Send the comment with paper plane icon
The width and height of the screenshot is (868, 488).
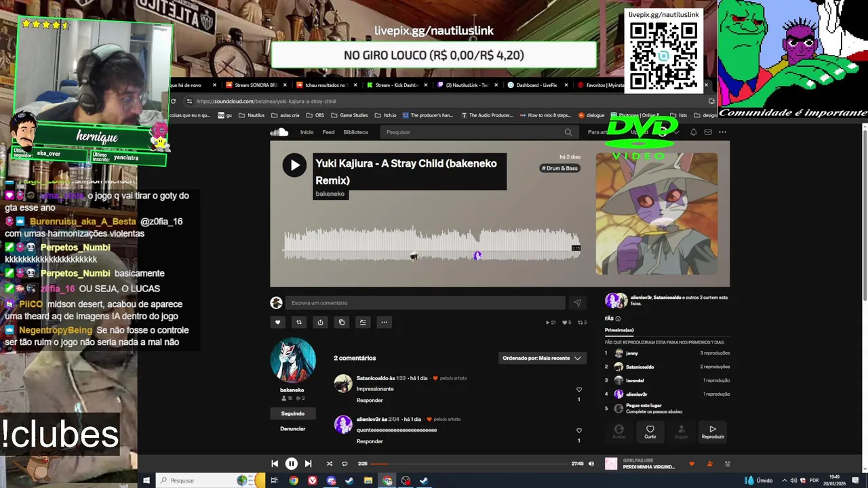[x=577, y=303]
